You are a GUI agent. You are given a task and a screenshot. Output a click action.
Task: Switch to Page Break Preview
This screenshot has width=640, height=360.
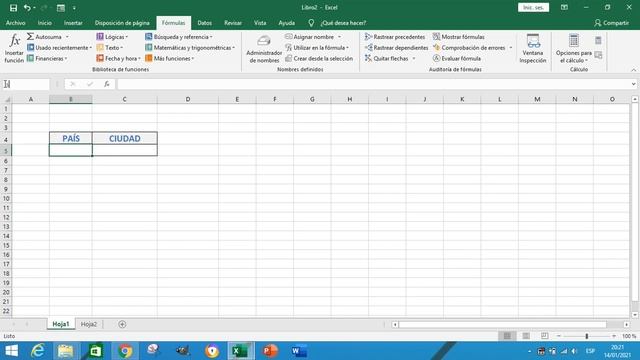pos(544,336)
